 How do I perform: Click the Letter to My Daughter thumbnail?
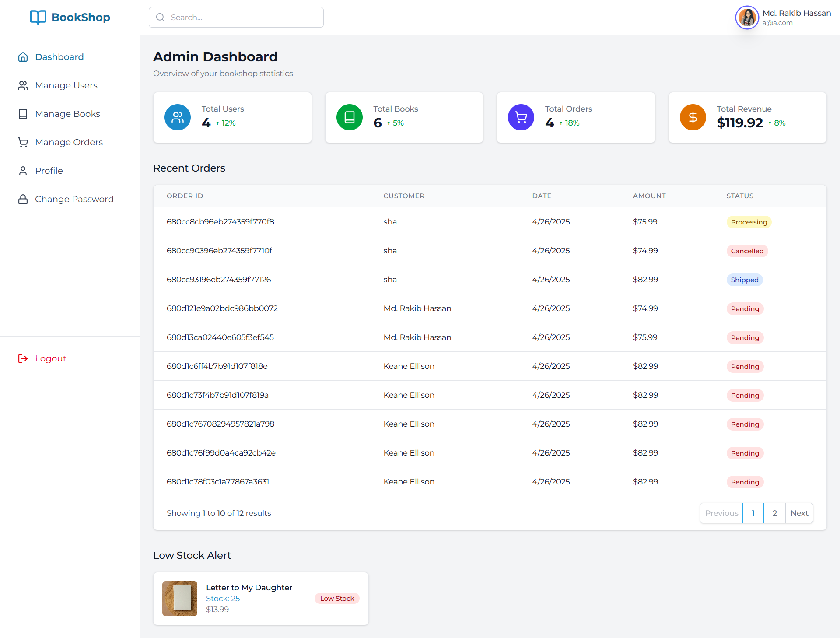[180, 599]
